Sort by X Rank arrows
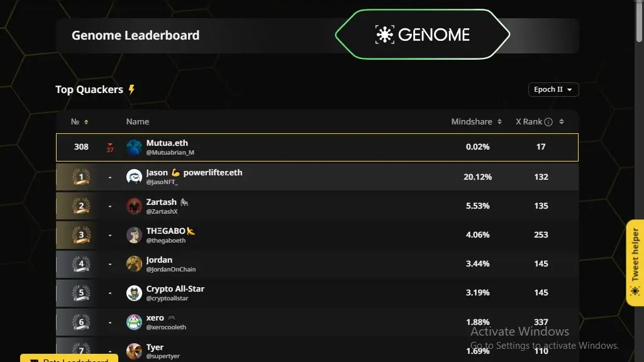 tap(562, 122)
